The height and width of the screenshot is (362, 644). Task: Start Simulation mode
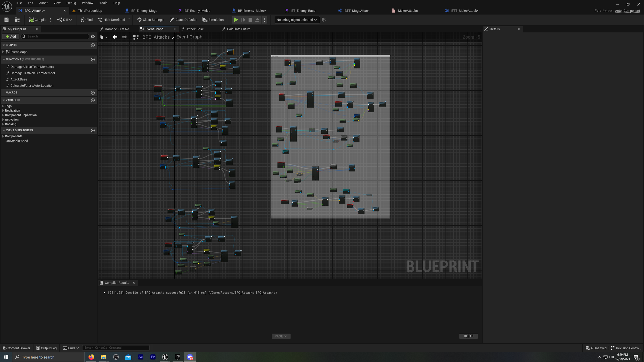[x=213, y=20]
